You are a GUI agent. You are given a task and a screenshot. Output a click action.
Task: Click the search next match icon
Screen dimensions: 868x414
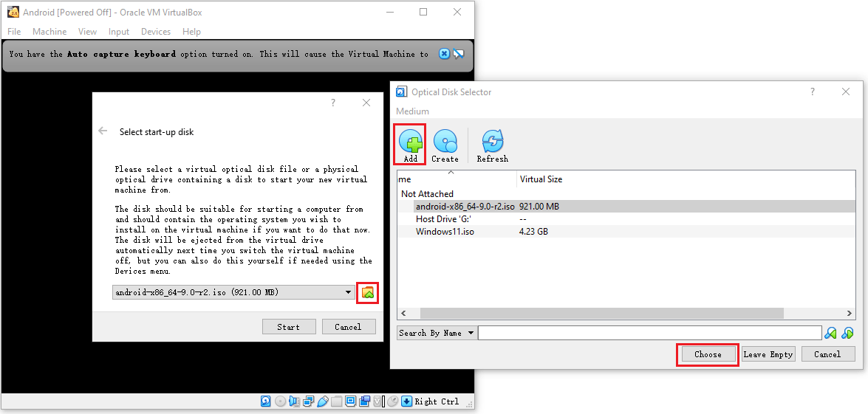847,333
